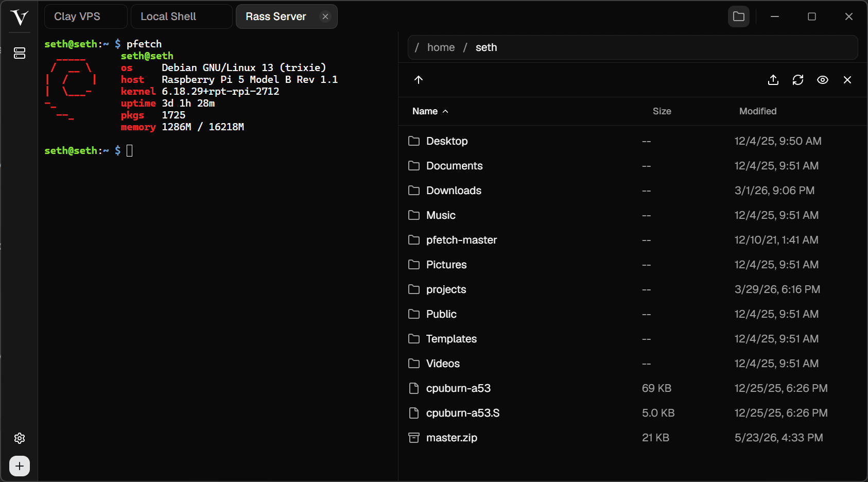Click the V app logo icon
The width and height of the screenshot is (868, 482).
[x=19, y=18]
